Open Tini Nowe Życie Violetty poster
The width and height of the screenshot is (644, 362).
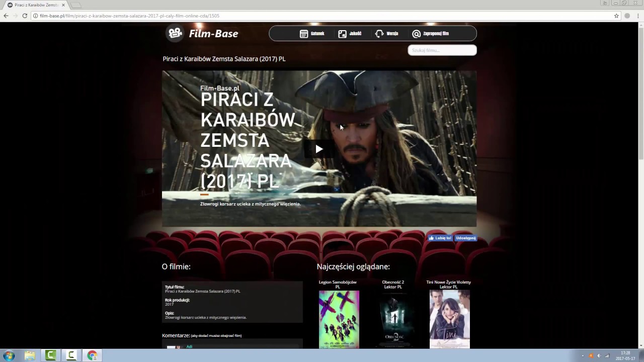pos(449,319)
